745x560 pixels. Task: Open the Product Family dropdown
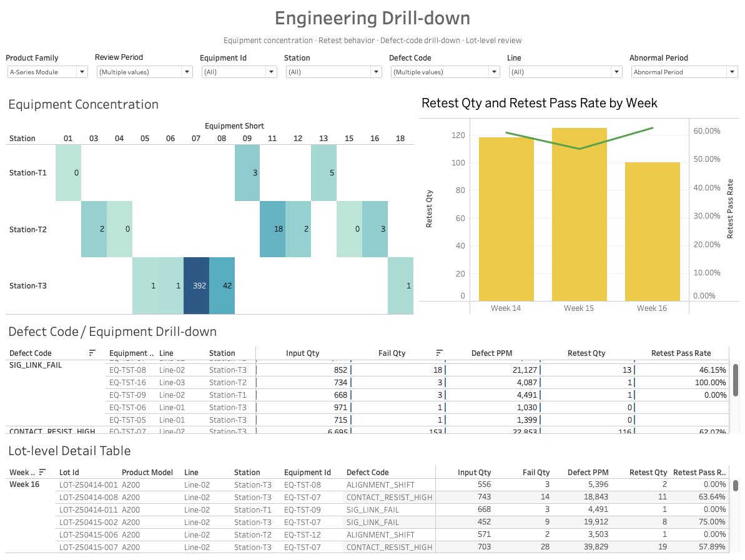(x=47, y=72)
